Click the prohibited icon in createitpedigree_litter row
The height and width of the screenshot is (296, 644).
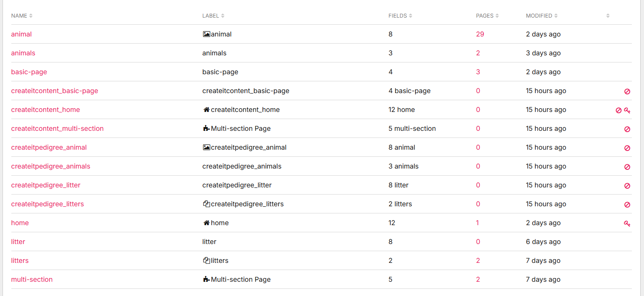627,186
